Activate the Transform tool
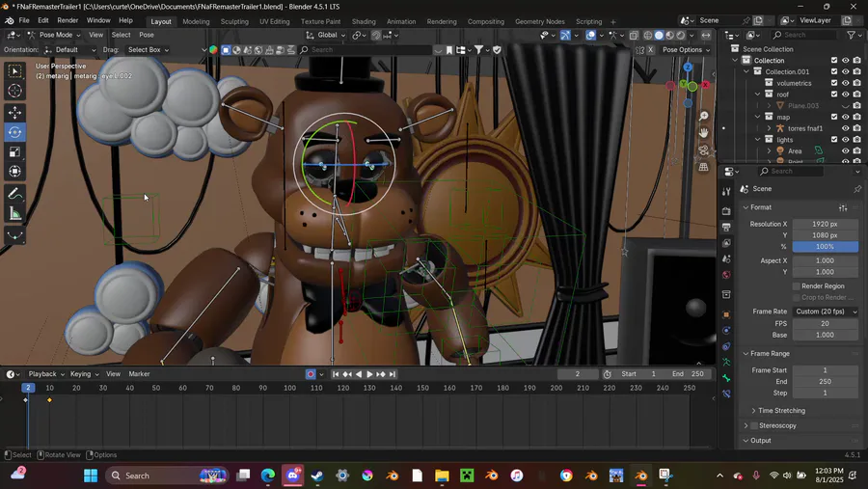Image resolution: width=868 pixels, height=489 pixels. tap(14, 171)
